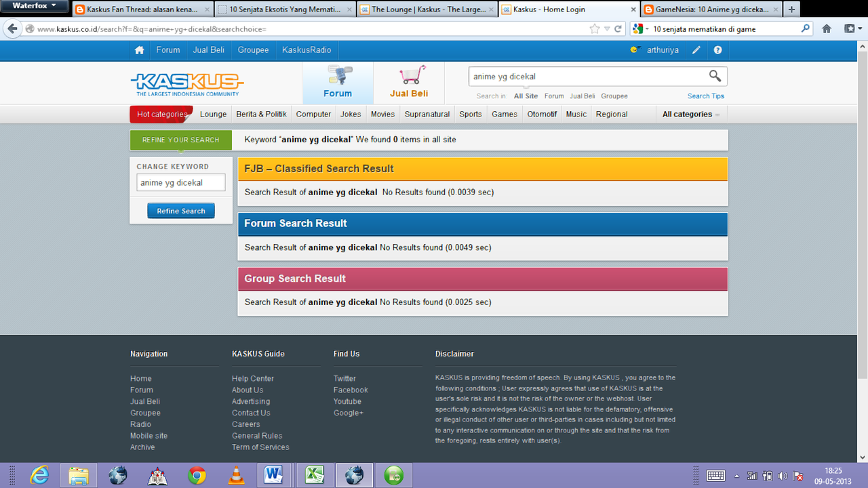Open the Berita & Politik category
Image resolution: width=868 pixels, height=488 pixels.
click(x=261, y=114)
